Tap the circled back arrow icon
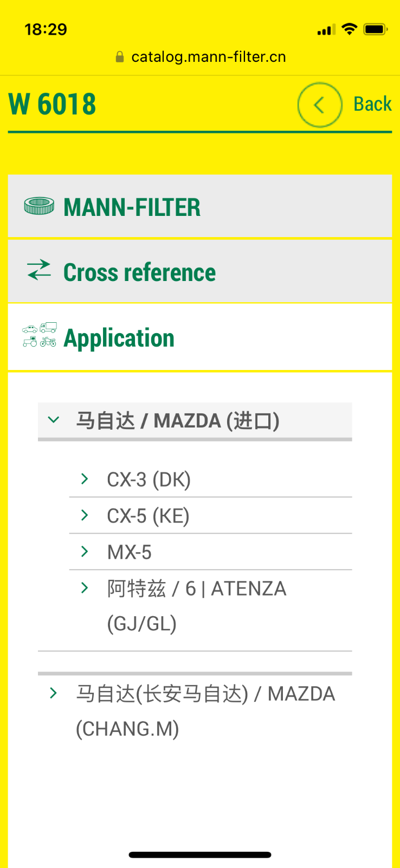The image size is (400, 868). click(x=320, y=105)
